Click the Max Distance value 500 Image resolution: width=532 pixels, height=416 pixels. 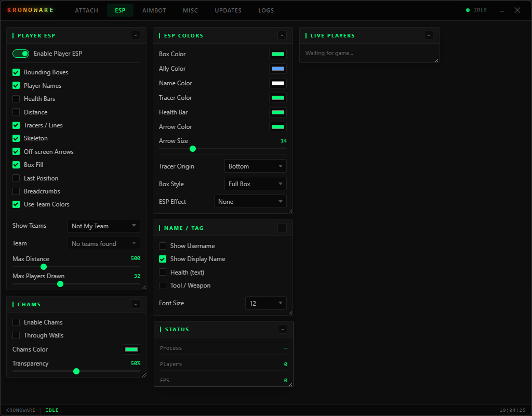[136, 258]
